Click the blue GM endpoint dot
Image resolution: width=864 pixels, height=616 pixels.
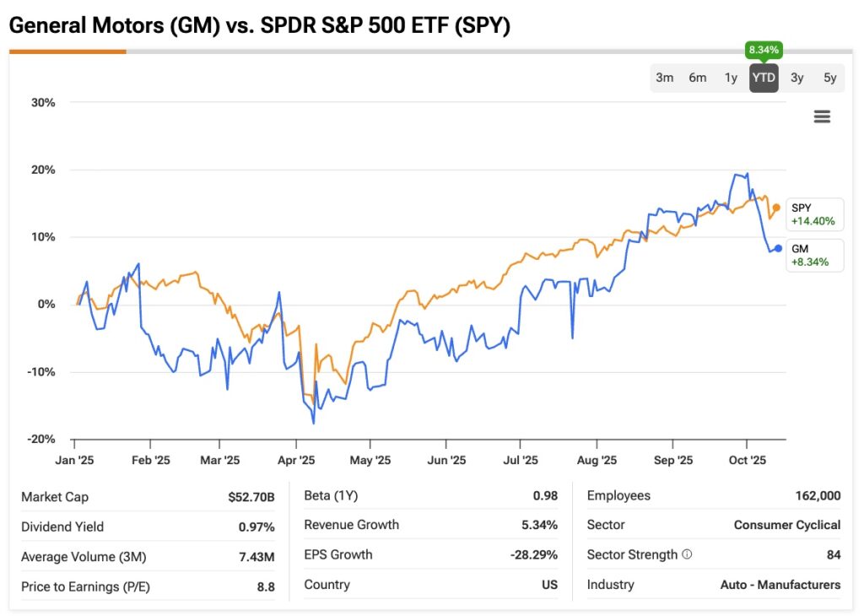778,248
